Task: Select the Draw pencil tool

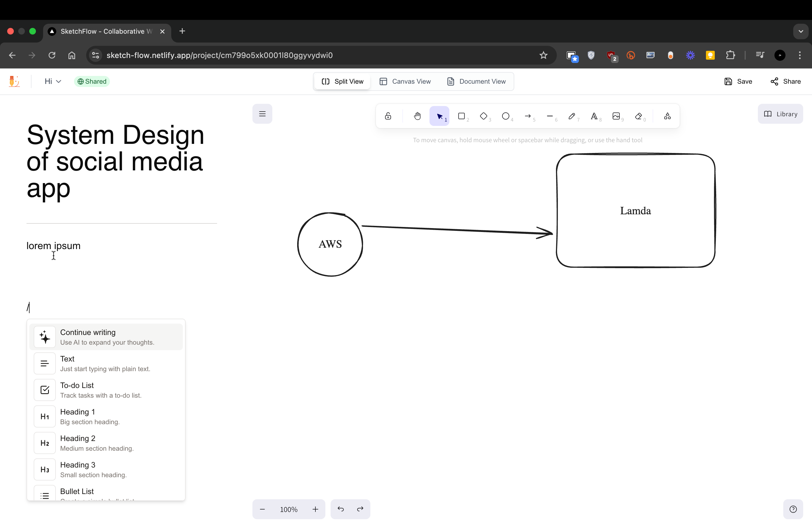Action: (x=572, y=116)
